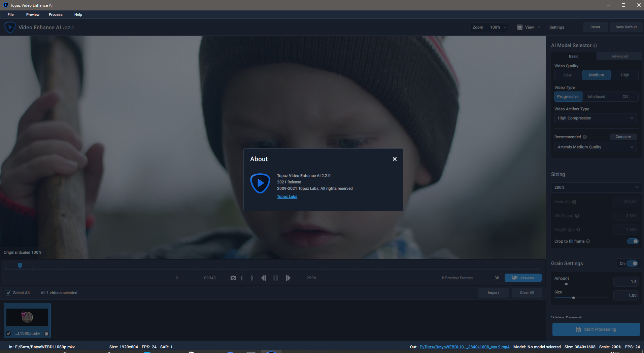This screenshot has width=644, height=353.
Task: Choose Progressive video type
Action: 568,97
